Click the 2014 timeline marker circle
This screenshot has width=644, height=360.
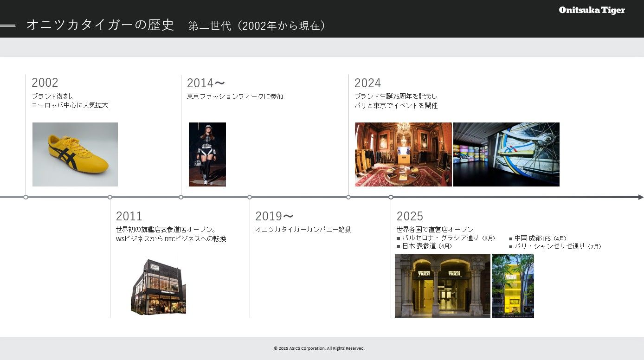point(181,197)
